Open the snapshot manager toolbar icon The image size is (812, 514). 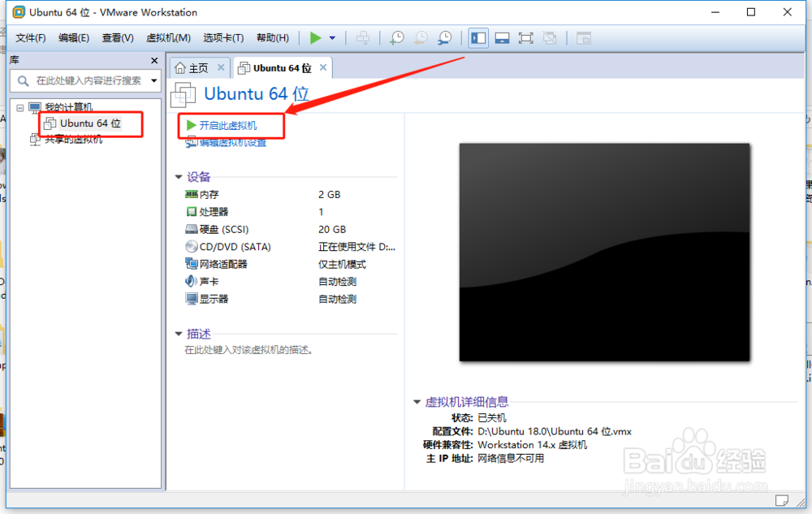coord(445,38)
